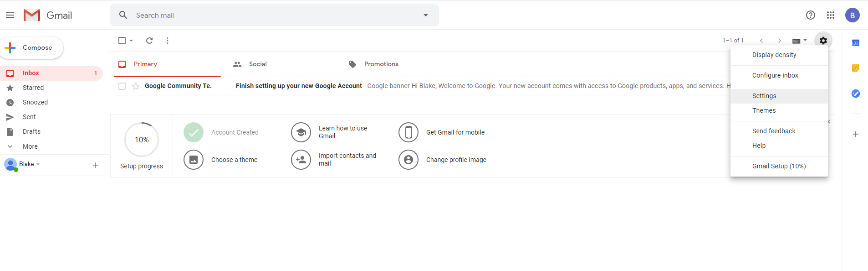Image resolution: width=868 pixels, height=271 pixels.
Task: Open the main menu hamburger icon
Action: (x=10, y=15)
